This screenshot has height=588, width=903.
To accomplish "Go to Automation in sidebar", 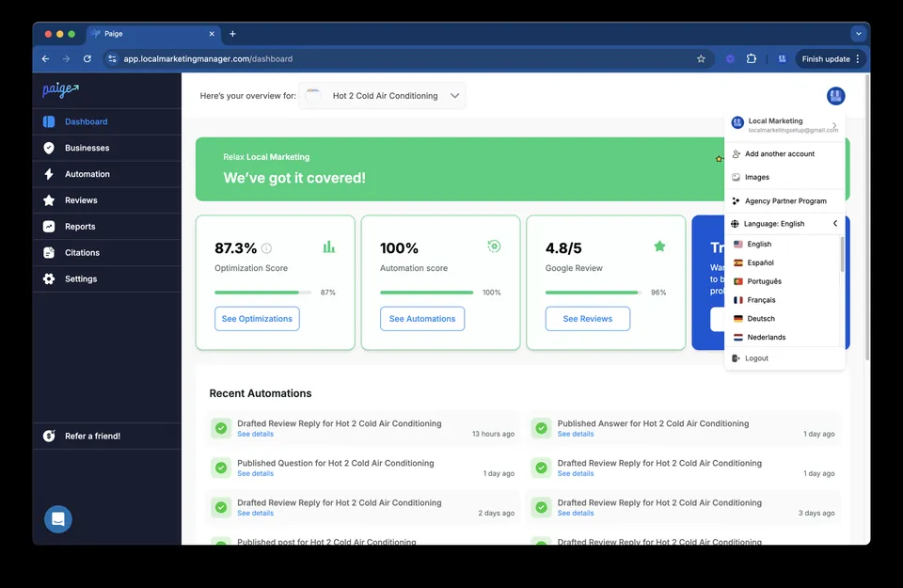I will pos(107,174).
